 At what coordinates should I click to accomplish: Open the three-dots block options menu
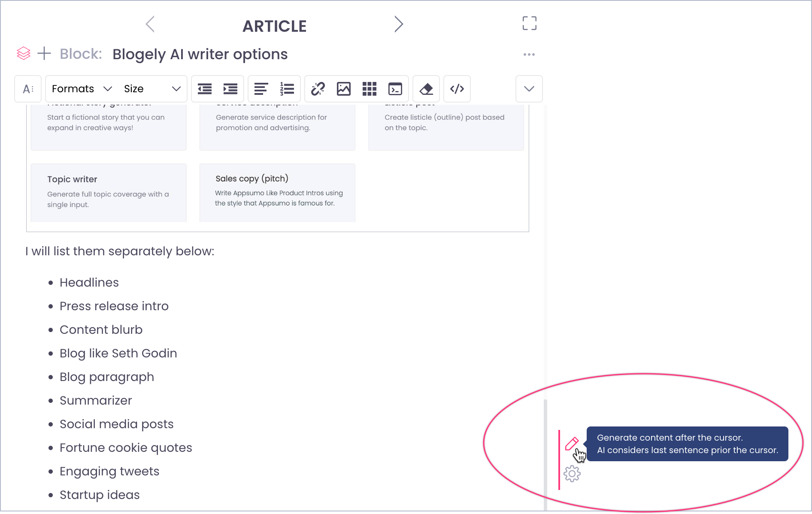(529, 54)
